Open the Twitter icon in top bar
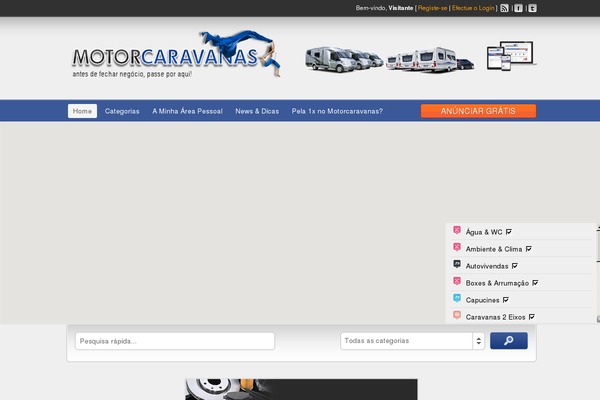 pos(532,8)
